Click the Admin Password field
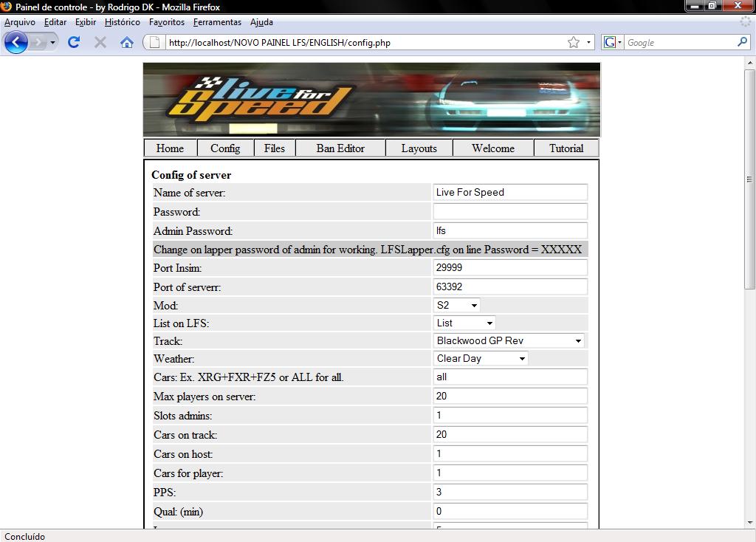 (510, 230)
